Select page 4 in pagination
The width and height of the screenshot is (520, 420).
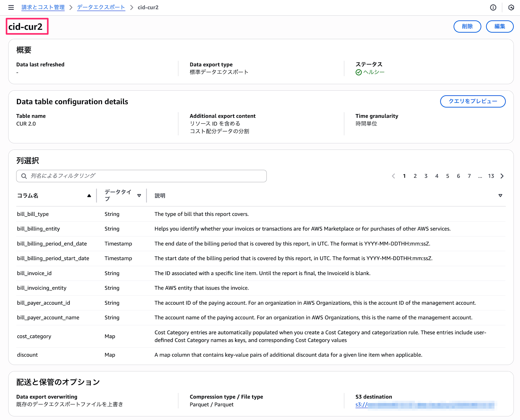coord(437,176)
